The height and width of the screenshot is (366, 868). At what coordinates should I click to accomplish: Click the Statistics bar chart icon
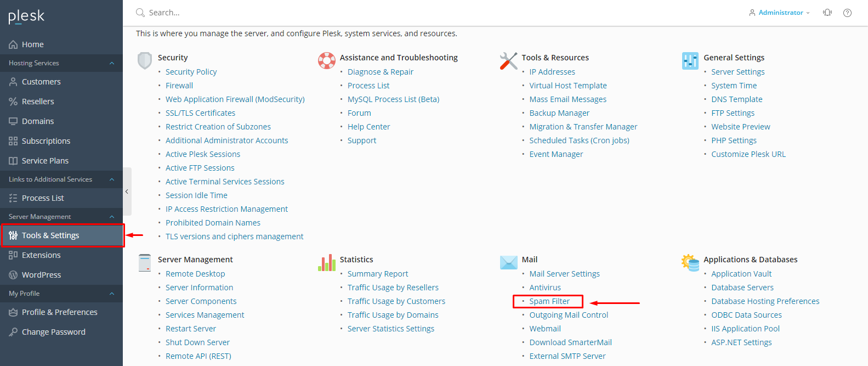pyautogui.click(x=327, y=262)
